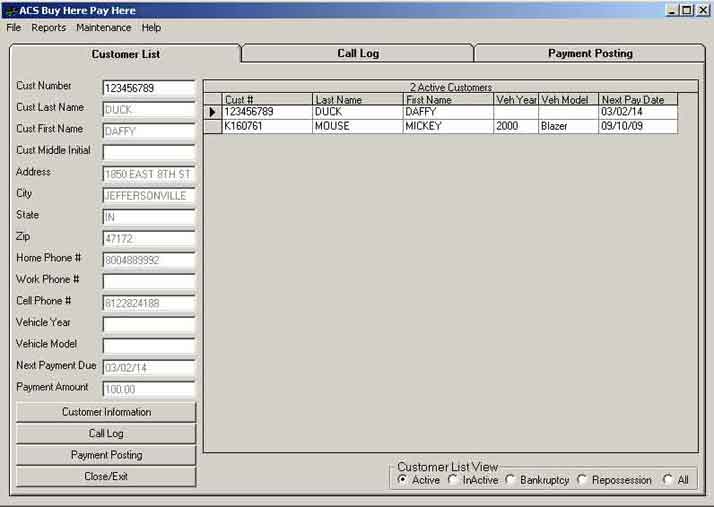Open the File menu

pos(14,28)
